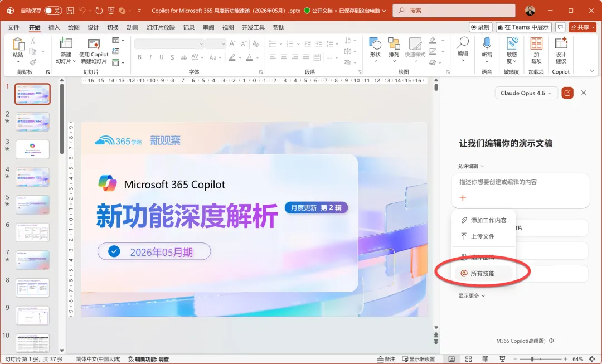Click the bulleted list icon
602x364 pixels.
273,43
